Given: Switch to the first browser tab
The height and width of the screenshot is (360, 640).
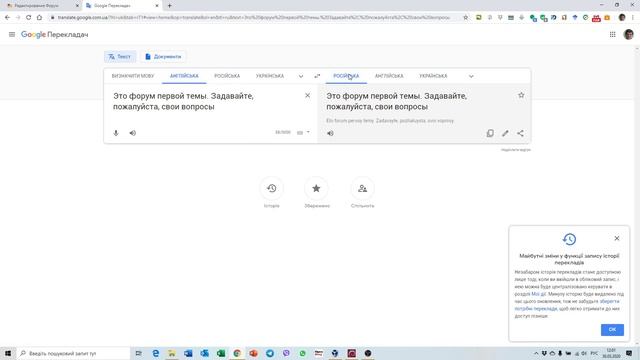Looking at the screenshot, I should pyautogui.click(x=41, y=6).
